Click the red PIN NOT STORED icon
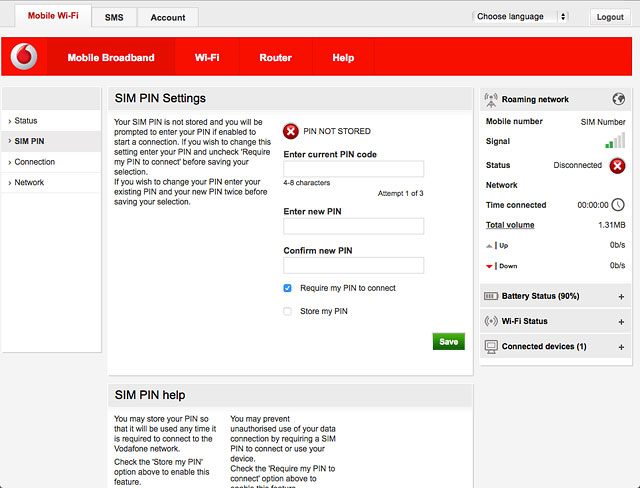The height and width of the screenshot is (488, 640). 290,131
